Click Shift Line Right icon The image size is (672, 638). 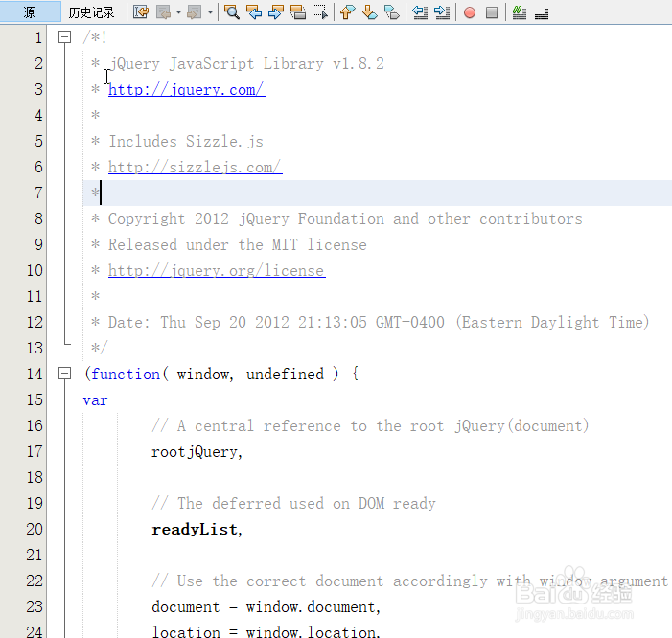[x=442, y=12]
